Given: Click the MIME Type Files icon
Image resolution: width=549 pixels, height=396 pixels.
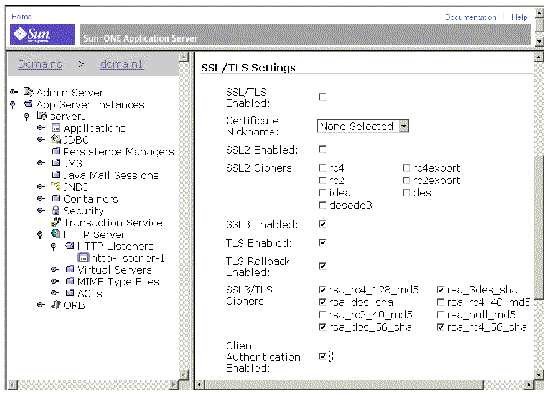Looking at the screenshot, I should [x=70, y=281].
